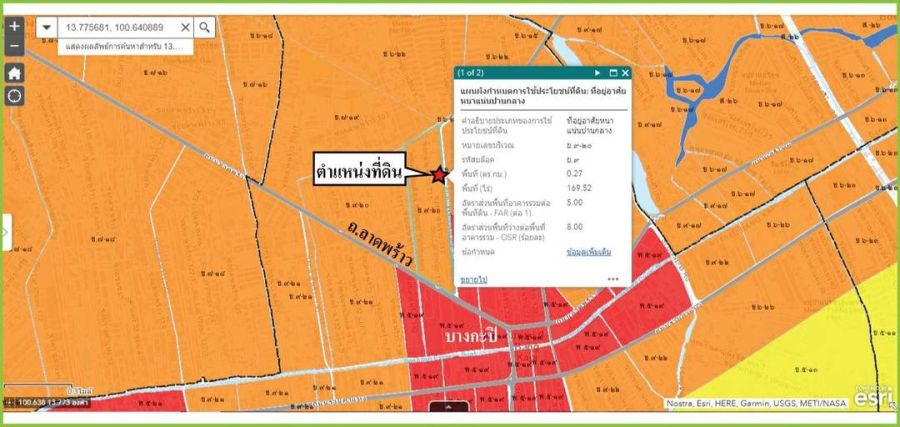Screen dimensions: 900x427
Task: Click the My Location target icon
Action: click(15, 96)
